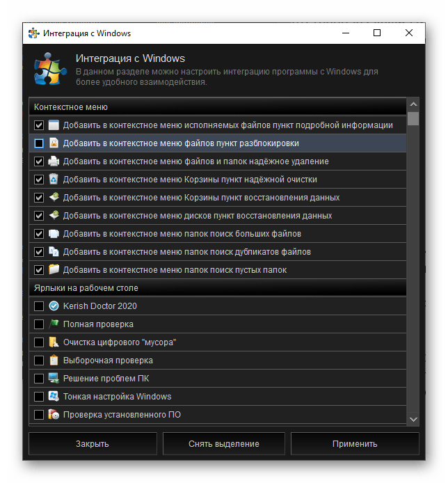Click the Kerish Doctor 2020 label
The height and width of the screenshot is (483, 448).
[x=99, y=306]
